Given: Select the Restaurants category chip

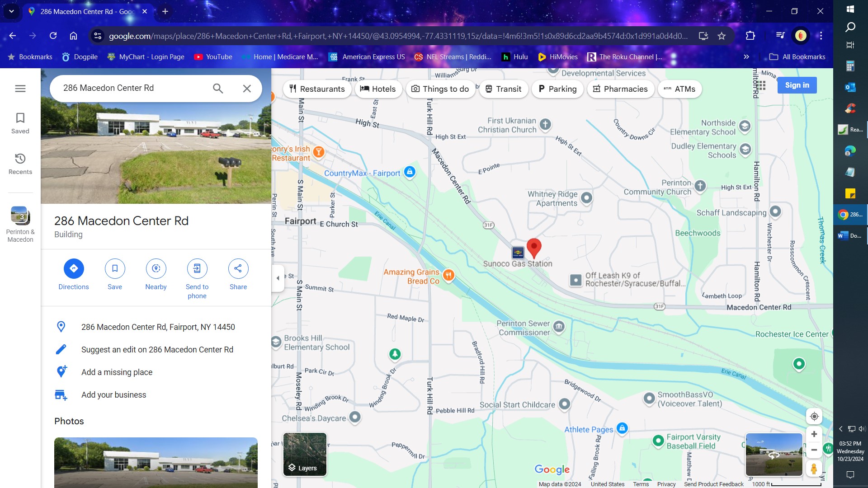Looking at the screenshot, I should (317, 89).
